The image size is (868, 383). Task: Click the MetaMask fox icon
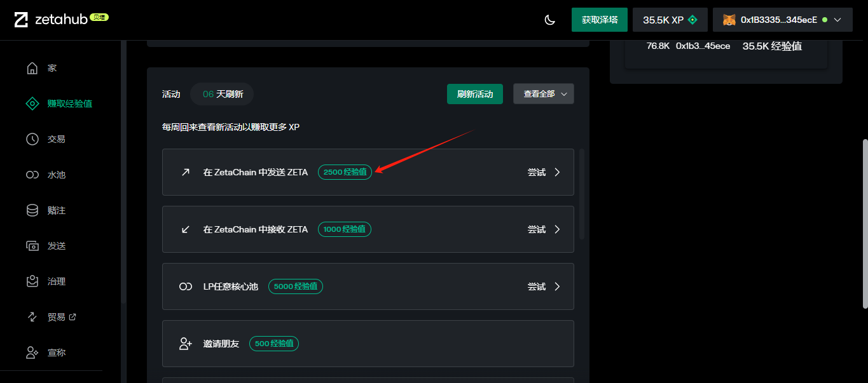[x=729, y=20]
